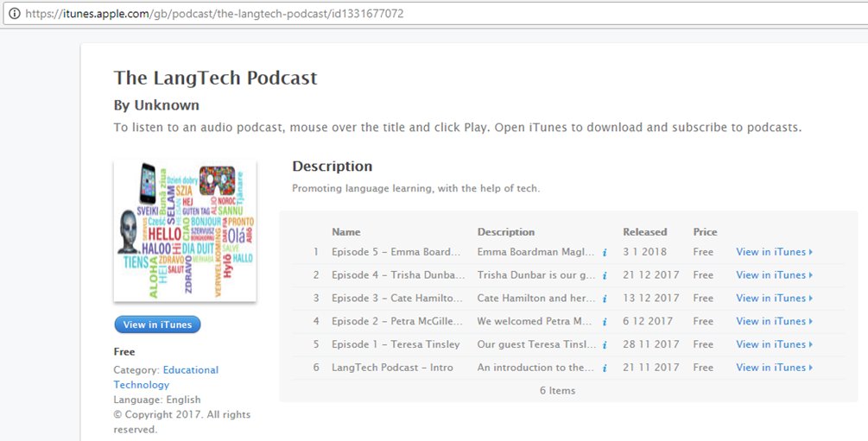The image size is (868, 441).
Task: Click the browser address bar URL
Action: [x=214, y=13]
